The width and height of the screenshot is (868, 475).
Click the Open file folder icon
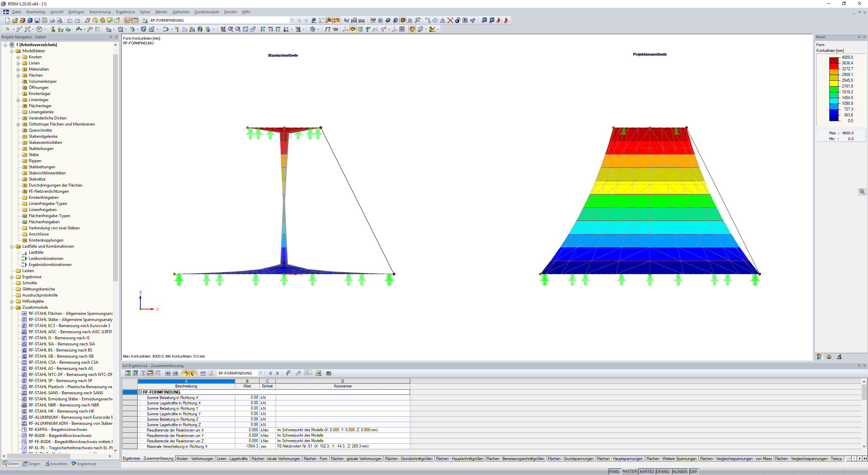pos(15,20)
